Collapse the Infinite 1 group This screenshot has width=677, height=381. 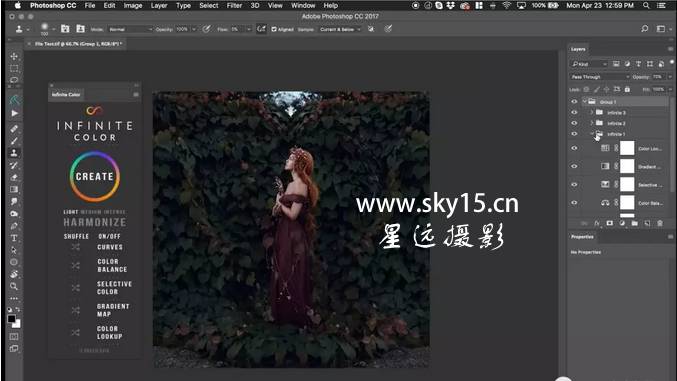coord(592,134)
